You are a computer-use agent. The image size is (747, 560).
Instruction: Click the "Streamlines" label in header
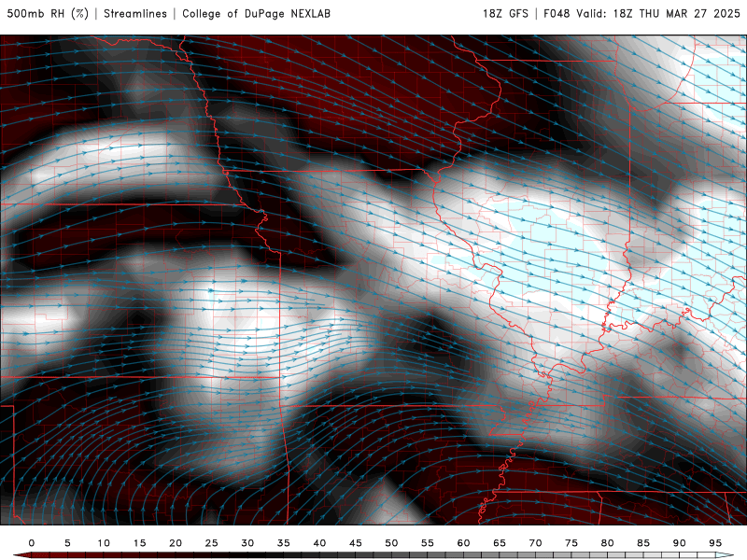click(x=135, y=14)
